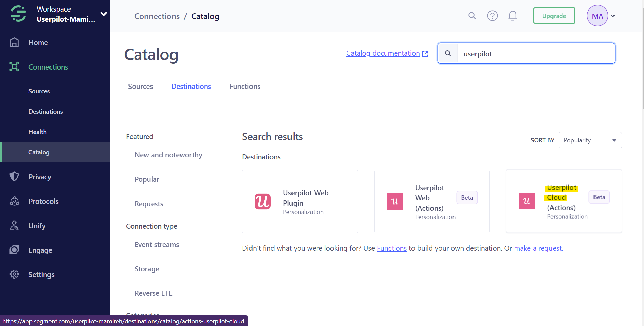Expand the Workspace switcher chevron
This screenshot has width=644, height=326.
(103, 14)
